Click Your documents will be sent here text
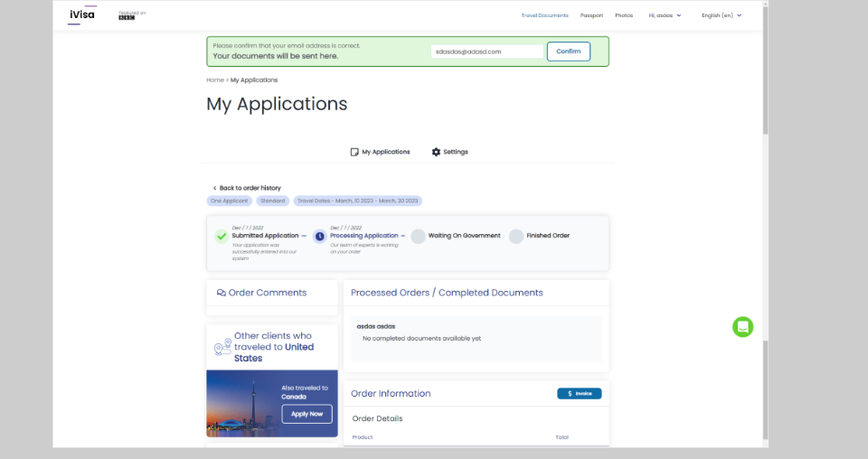The image size is (868, 459). pyautogui.click(x=275, y=56)
